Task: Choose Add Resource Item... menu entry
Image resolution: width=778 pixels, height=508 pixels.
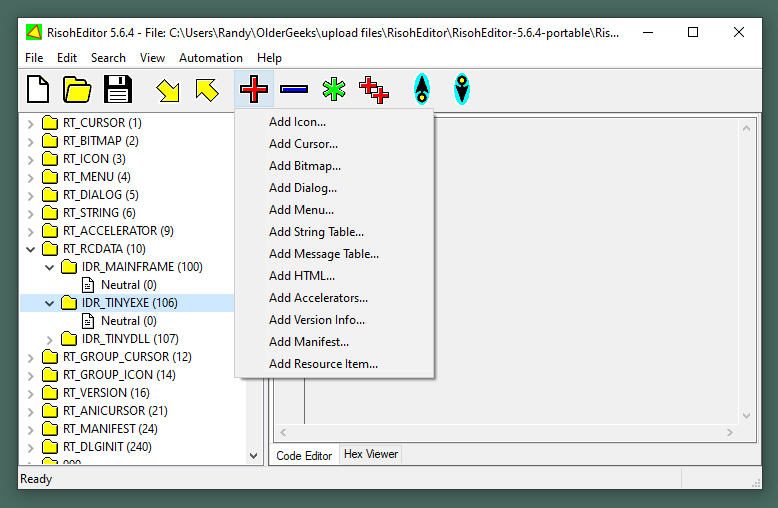Action: (x=334, y=364)
